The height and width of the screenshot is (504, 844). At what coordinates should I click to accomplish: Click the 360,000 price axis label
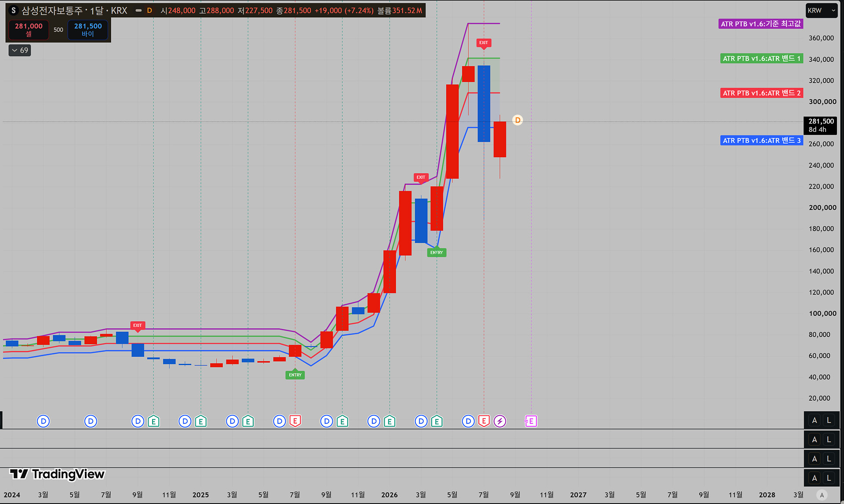[821, 38]
